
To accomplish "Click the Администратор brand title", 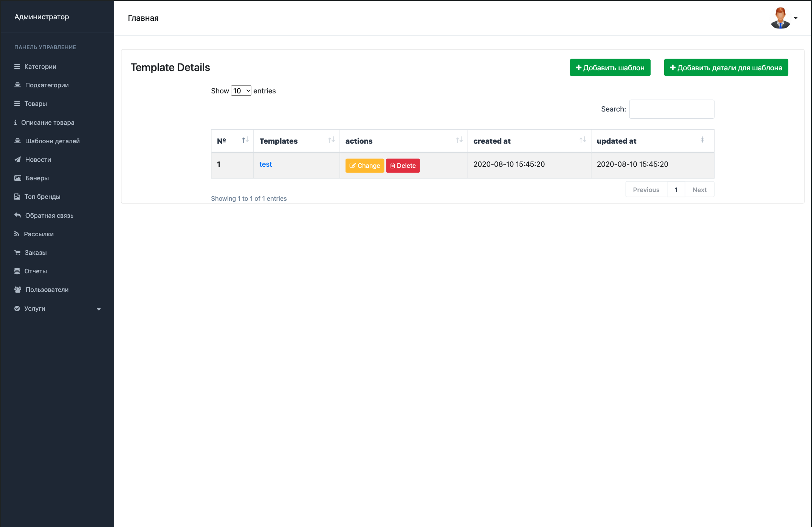I will click(x=42, y=17).
